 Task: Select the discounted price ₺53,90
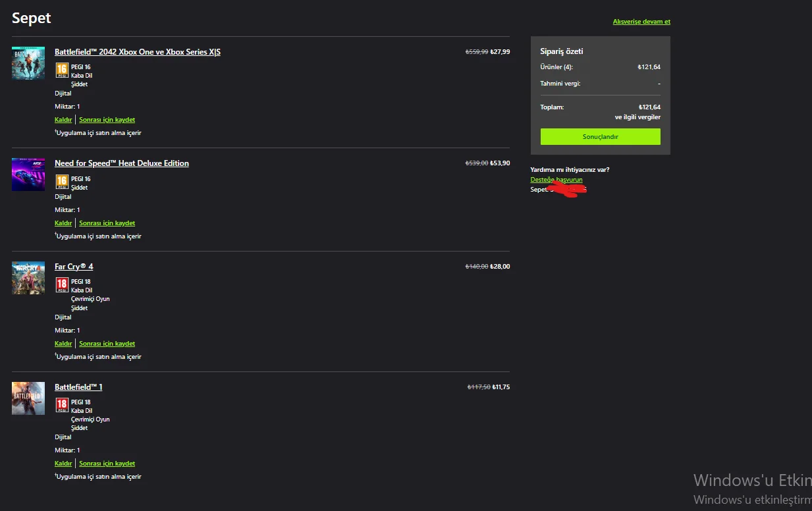(500, 163)
